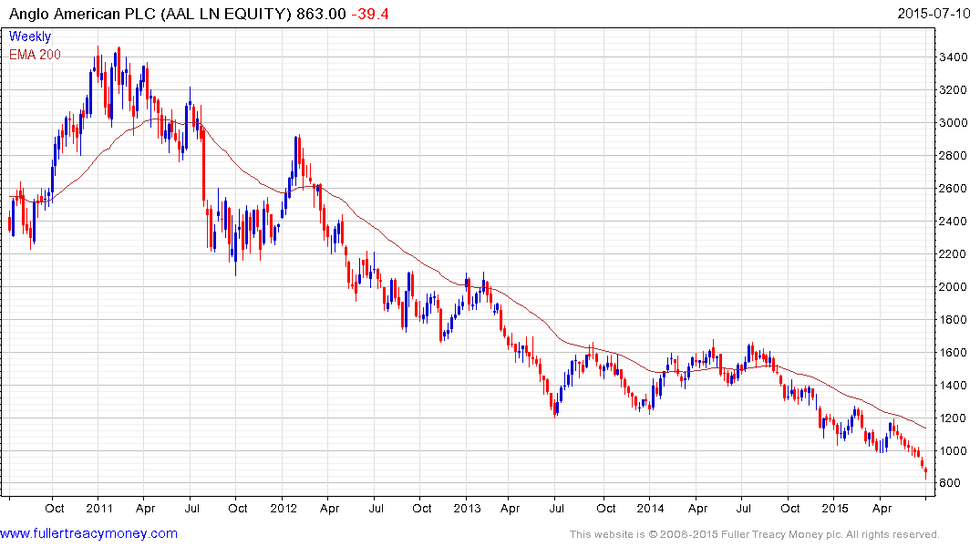Click the last price value 863.00
This screenshot has width=980, height=547.
click(x=321, y=14)
